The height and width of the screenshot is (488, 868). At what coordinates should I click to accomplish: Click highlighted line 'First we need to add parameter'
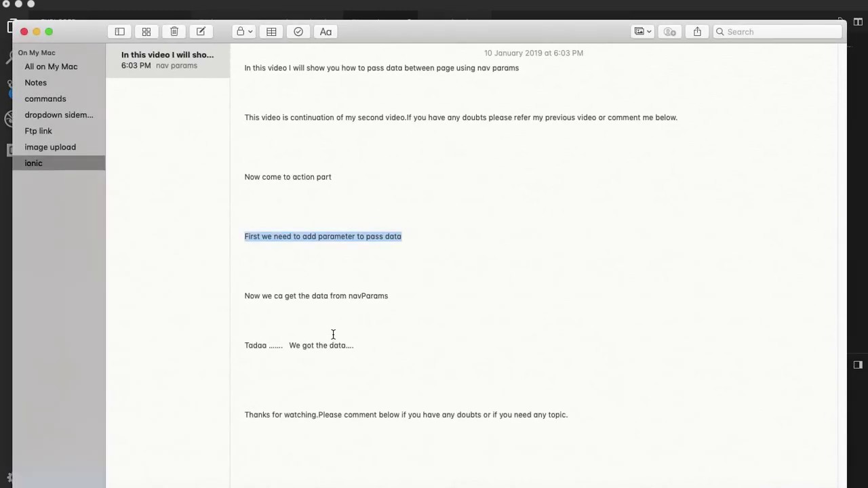(323, 237)
